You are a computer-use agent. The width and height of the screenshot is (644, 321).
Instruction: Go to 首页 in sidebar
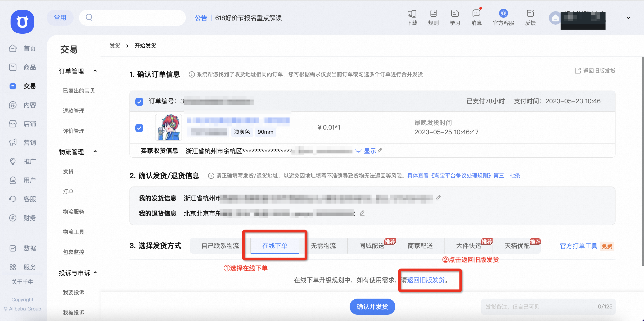pyautogui.click(x=23, y=48)
